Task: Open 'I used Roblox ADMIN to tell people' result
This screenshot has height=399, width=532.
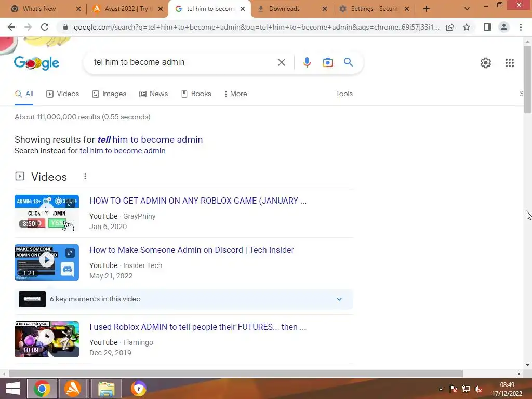Action: pos(198,327)
